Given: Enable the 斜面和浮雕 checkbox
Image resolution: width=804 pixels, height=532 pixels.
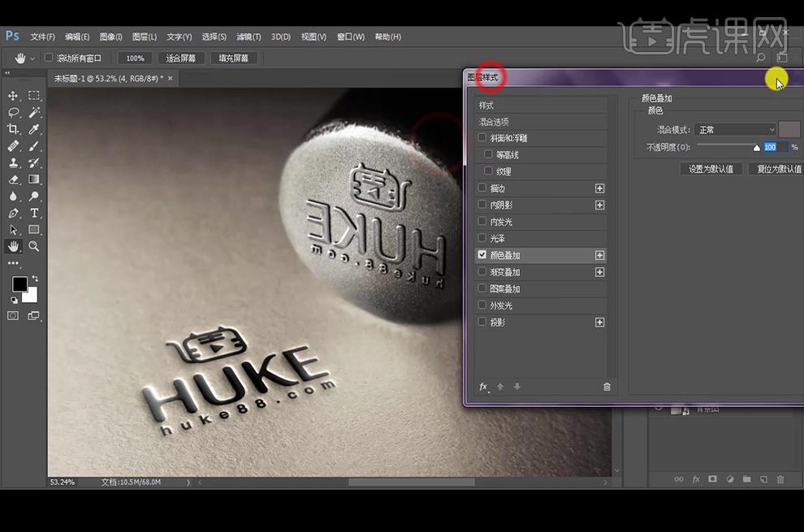Looking at the screenshot, I should [482, 137].
